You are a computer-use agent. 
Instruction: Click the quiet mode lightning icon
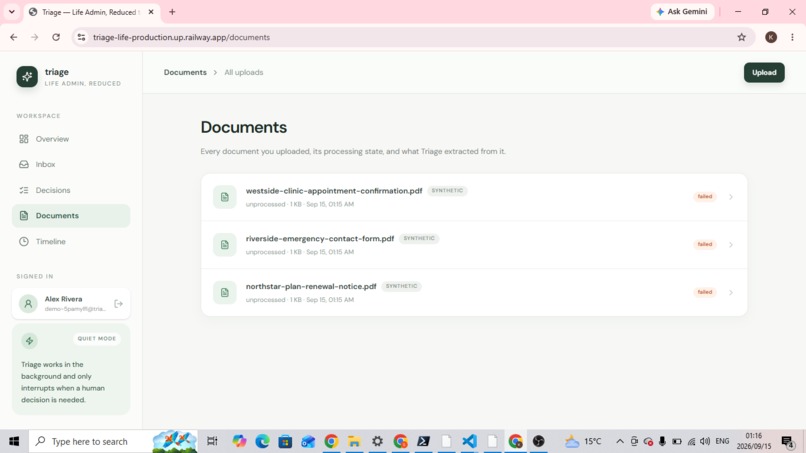pos(29,340)
